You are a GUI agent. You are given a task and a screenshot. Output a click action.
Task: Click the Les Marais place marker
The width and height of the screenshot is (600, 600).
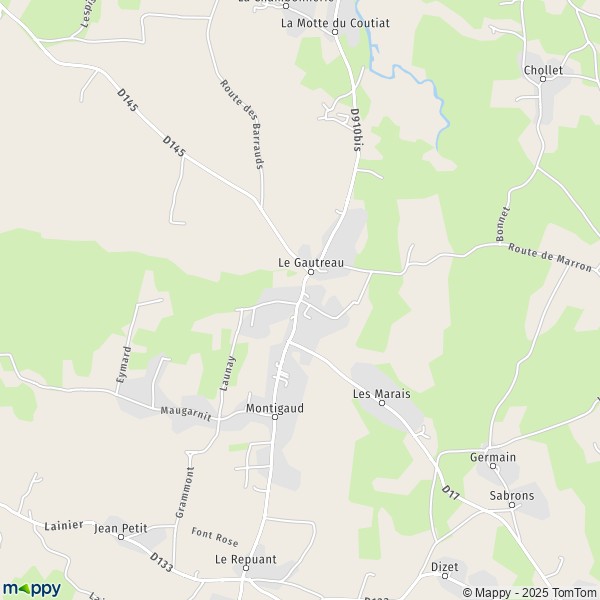coord(382,403)
